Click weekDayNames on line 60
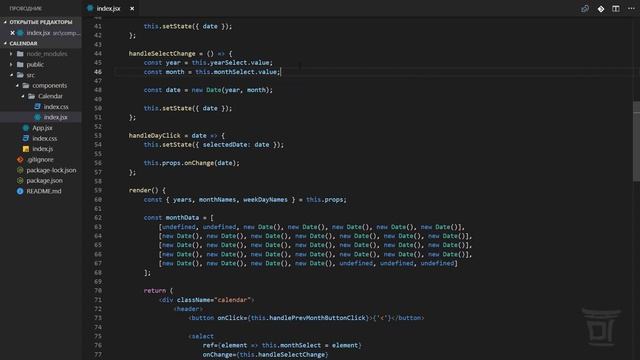Screen dimensions: 640x360 265,200
